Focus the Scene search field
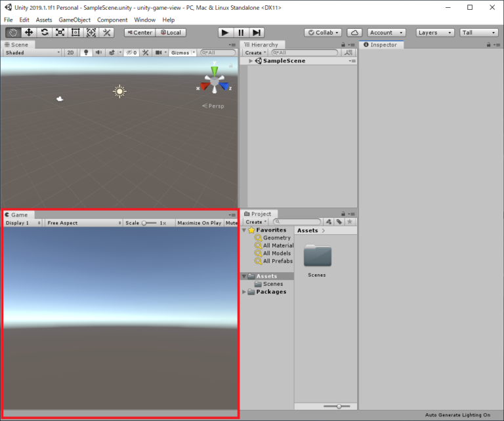 pos(219,52)
